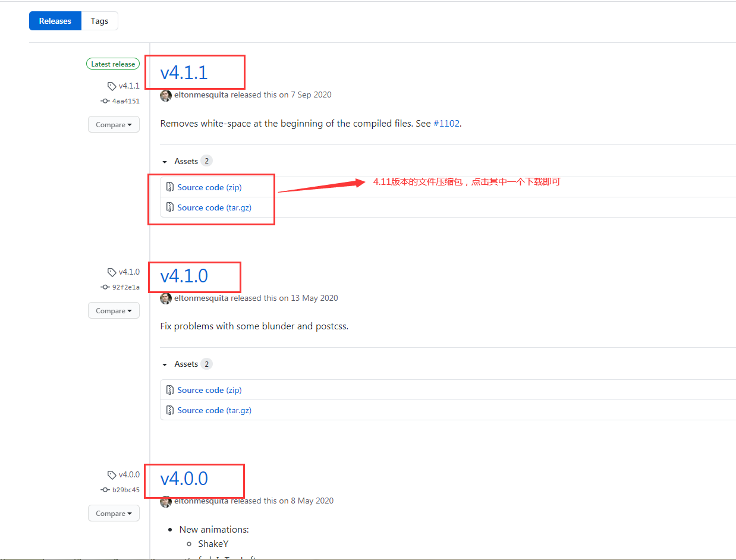Click the date text '8 May 2020'
Image resolution: width=736 pixels, height=560 pixels.
(312, 501)
